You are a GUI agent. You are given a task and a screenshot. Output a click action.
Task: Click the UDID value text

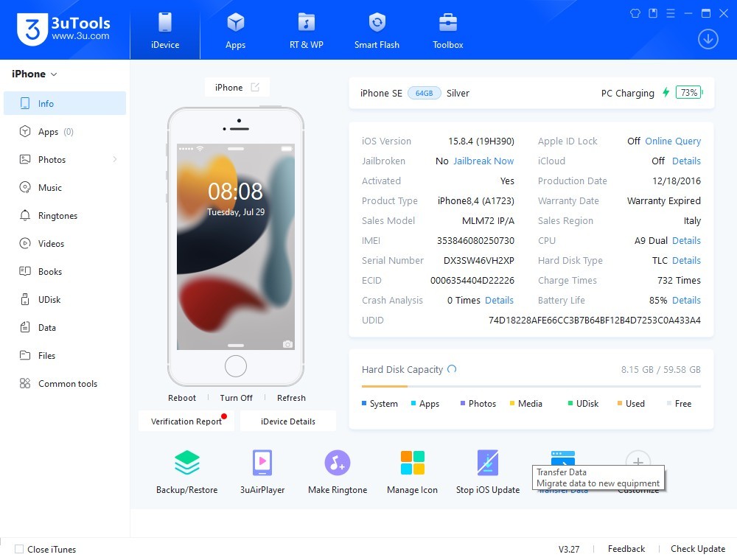[595, 321]
